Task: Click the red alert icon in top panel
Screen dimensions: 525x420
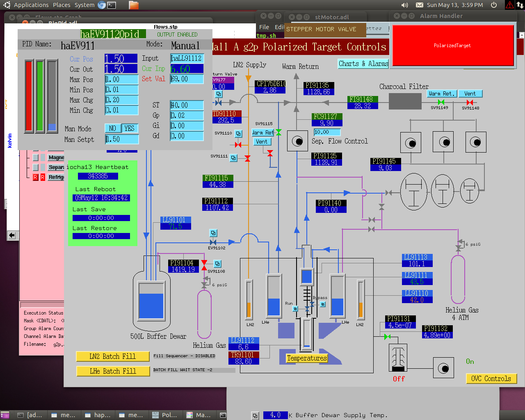Action: pos(509,5)
